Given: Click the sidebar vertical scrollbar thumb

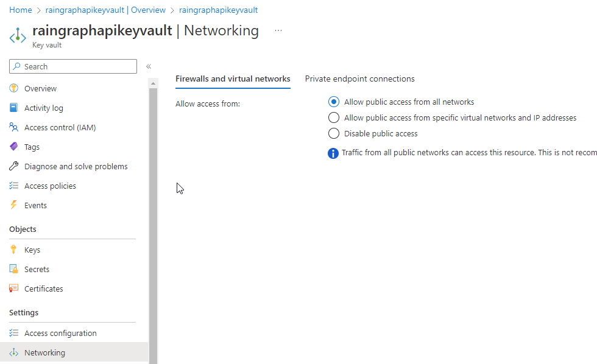Looking at the screenshot, I should [153, 226].
